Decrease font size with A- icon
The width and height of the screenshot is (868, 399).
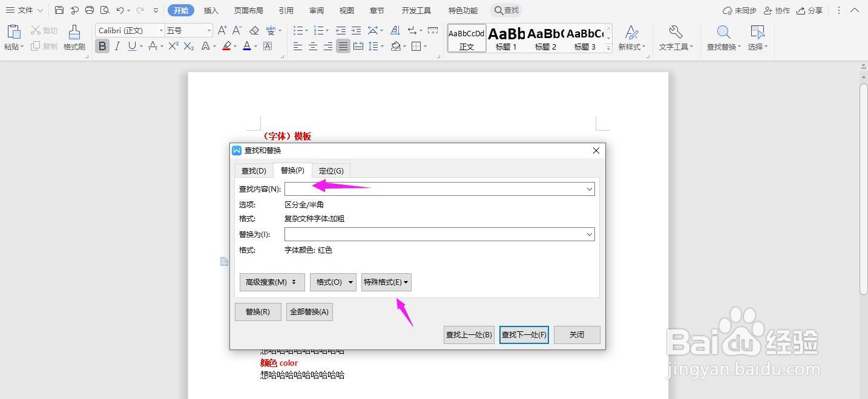[237, 30]
